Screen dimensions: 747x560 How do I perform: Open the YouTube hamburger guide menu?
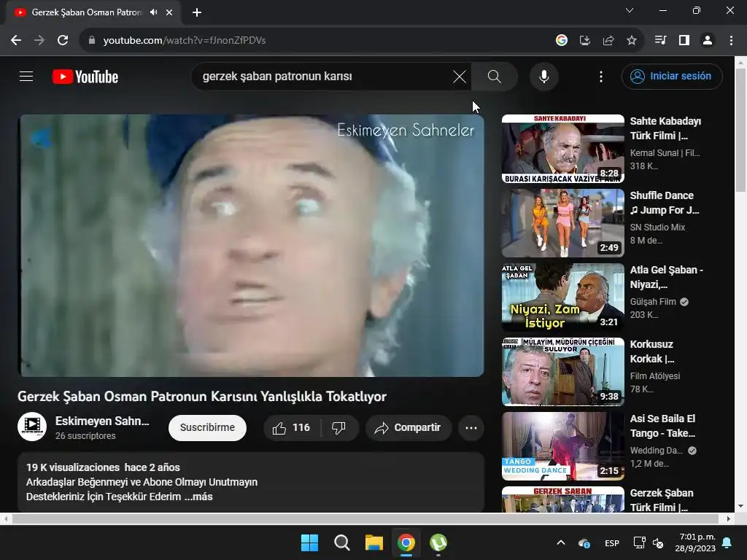pos(26,76)
